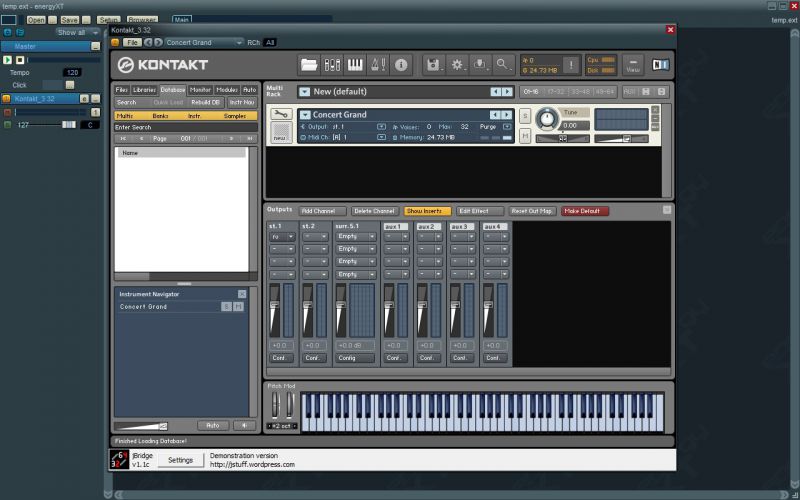Open the Show all dropdown in energyXT
The height and width of the screenshot is (500, 800).
78,32
